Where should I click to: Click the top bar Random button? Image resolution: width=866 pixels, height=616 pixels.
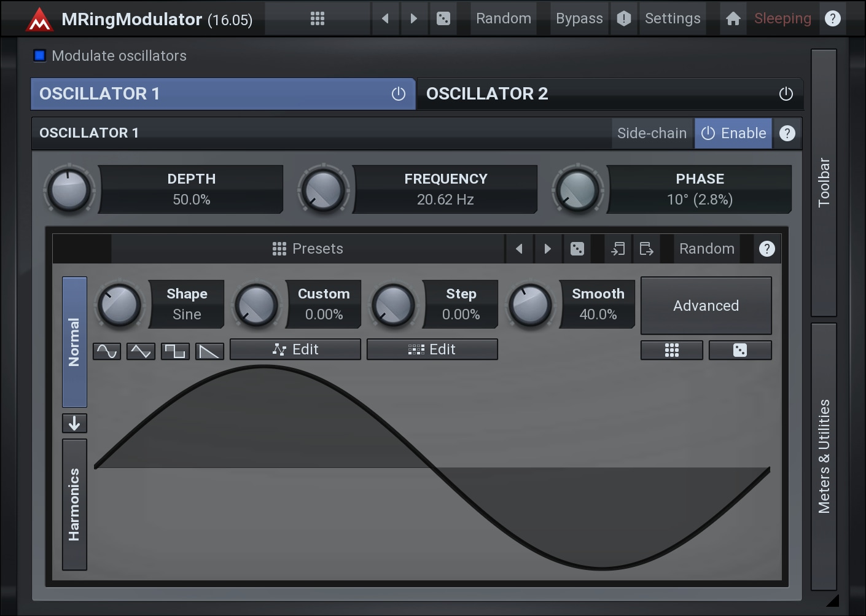(x=504, y=18)
